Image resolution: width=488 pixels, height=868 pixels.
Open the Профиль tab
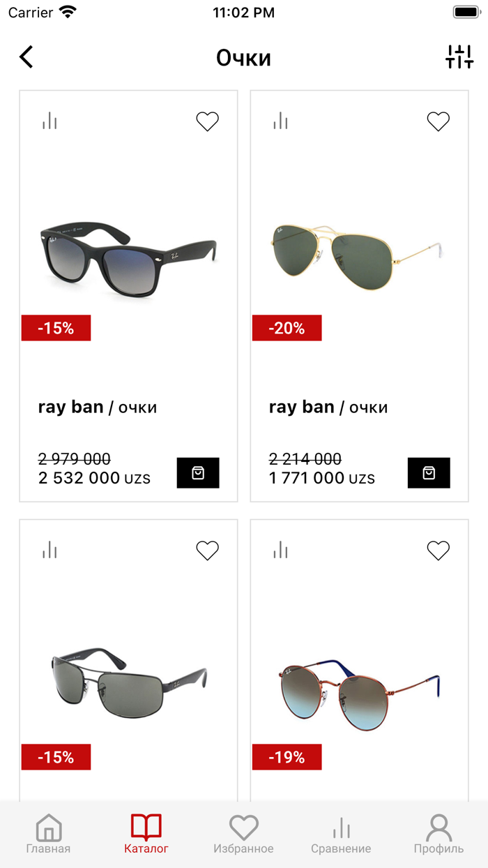pos(439,835)
